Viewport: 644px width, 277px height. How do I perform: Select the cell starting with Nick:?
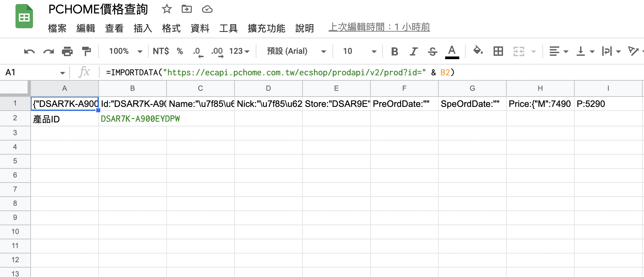[269, 104]
